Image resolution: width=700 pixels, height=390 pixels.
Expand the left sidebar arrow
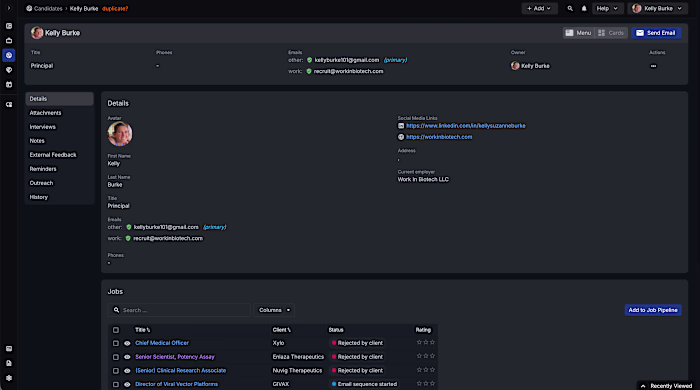point(8,8)
